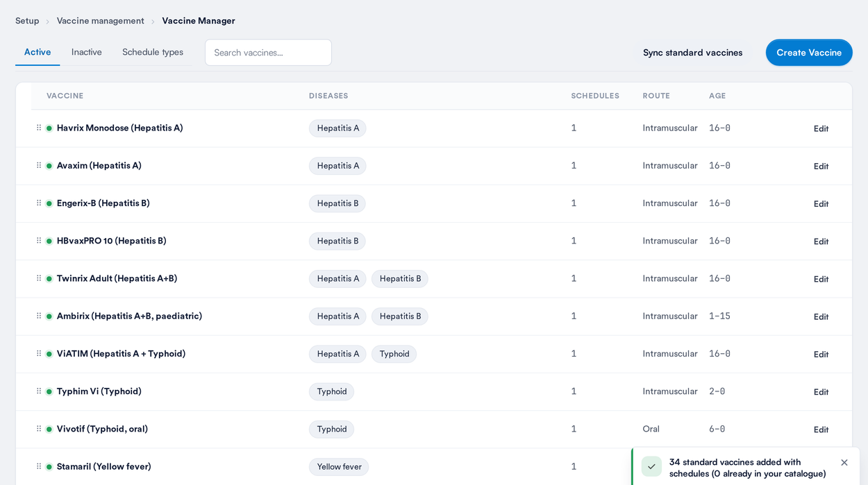Viewport: 868px width, 485px height.
Task: Edit the Twinrix Adult vaccine
Action: point(821,279)
